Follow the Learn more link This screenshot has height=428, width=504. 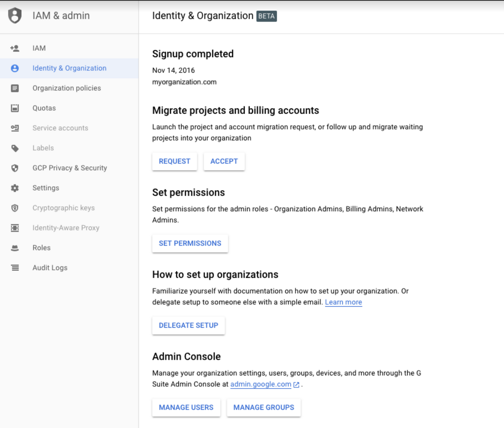(x=343, y=302)
